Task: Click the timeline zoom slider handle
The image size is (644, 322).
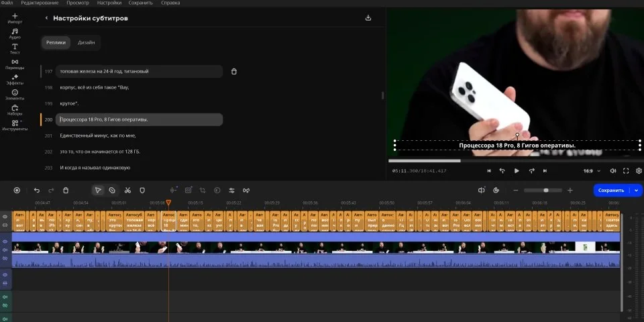Action: click(x=546, y=191)
